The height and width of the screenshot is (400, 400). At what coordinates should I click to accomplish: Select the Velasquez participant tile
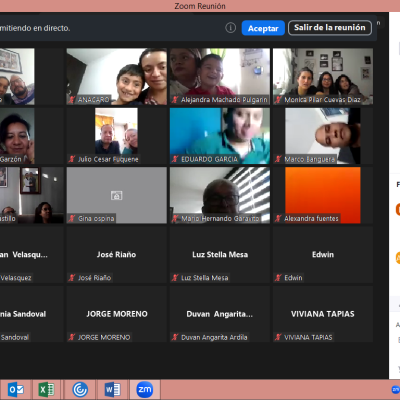tap(32, 255)
